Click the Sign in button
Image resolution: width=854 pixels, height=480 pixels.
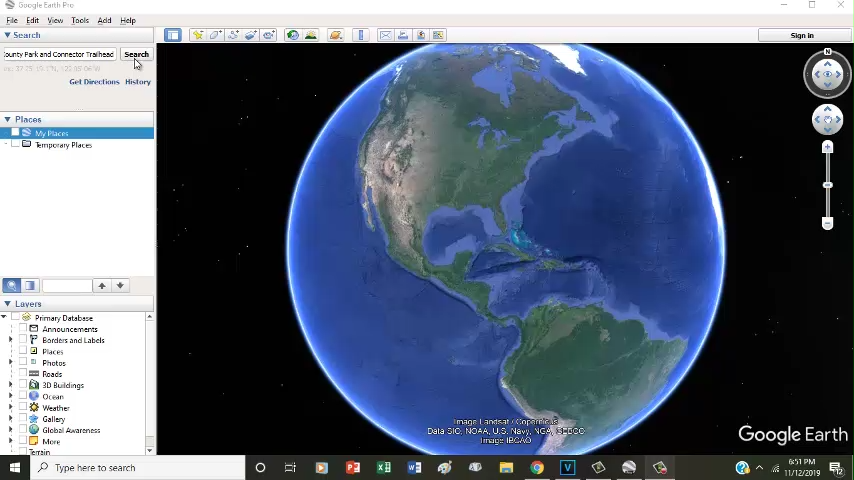click(x=802, y=35)
